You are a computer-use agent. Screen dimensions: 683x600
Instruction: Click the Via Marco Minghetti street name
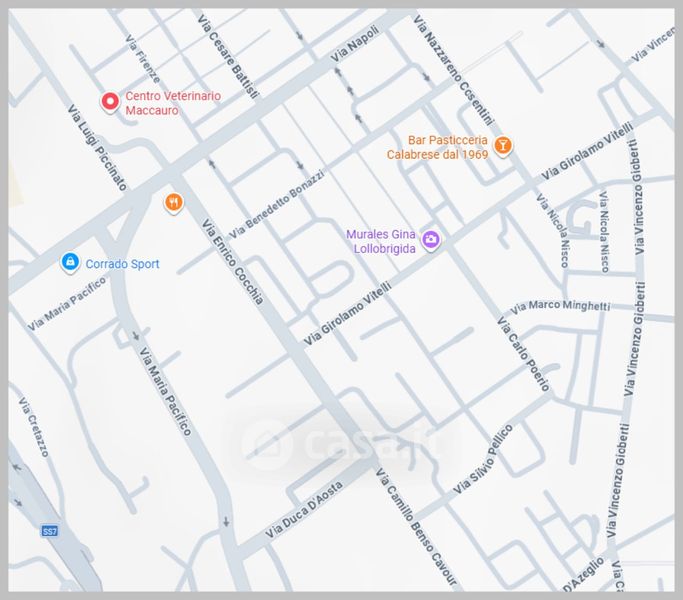coord(559,305)
